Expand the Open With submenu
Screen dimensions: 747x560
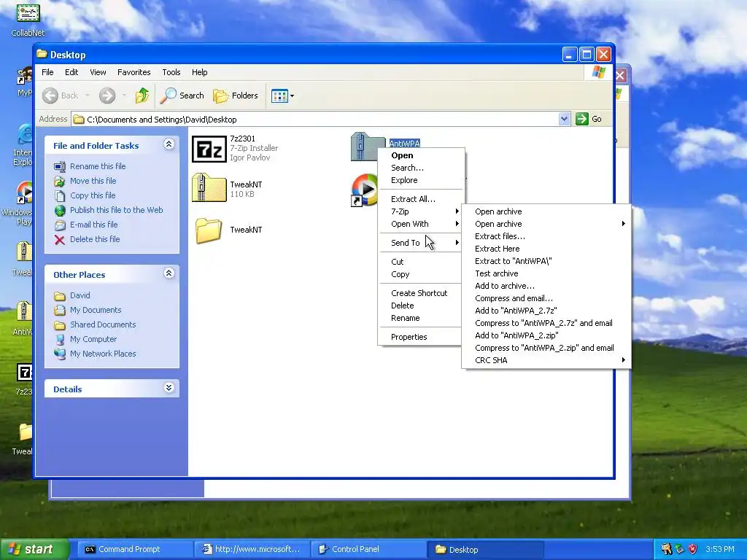(420, 224)
